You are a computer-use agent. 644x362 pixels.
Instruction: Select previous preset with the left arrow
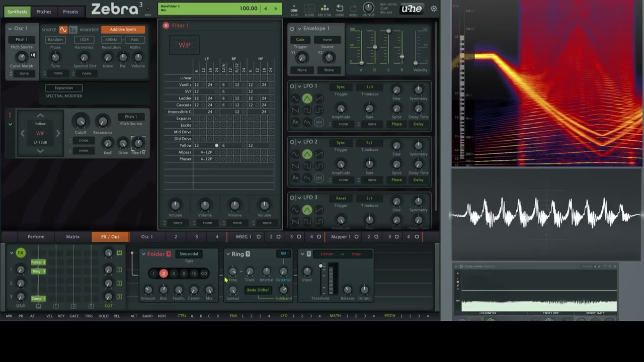point(266,9)
